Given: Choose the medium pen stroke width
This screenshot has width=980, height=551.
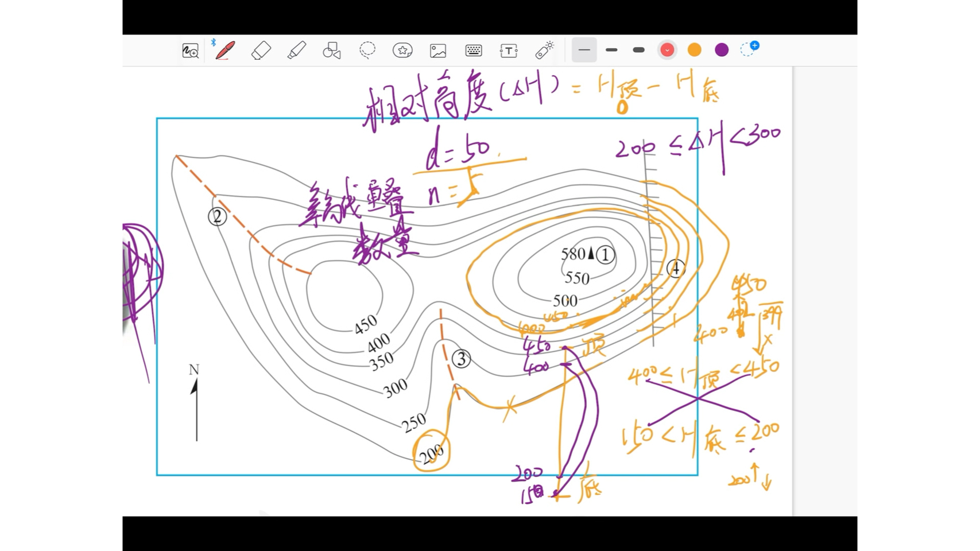Looking at the screenshot, I should (611, 50).
